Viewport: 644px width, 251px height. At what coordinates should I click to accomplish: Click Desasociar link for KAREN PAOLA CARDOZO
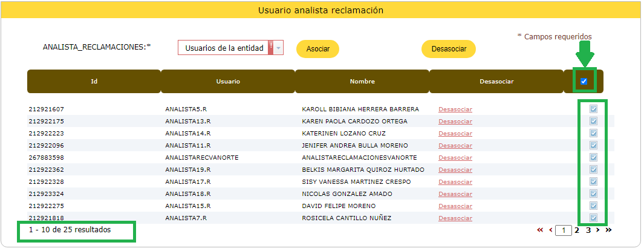[455, 122]
